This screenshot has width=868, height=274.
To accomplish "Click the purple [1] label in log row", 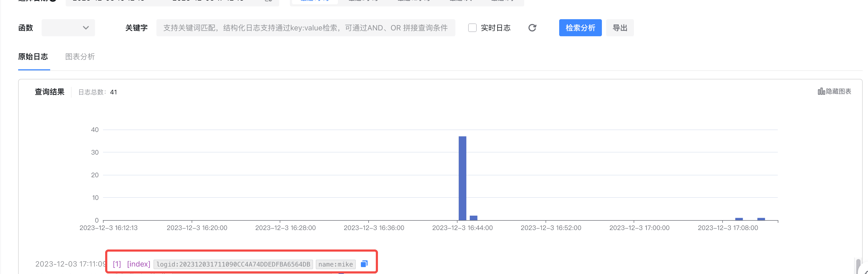I will (x=117, y=264).
